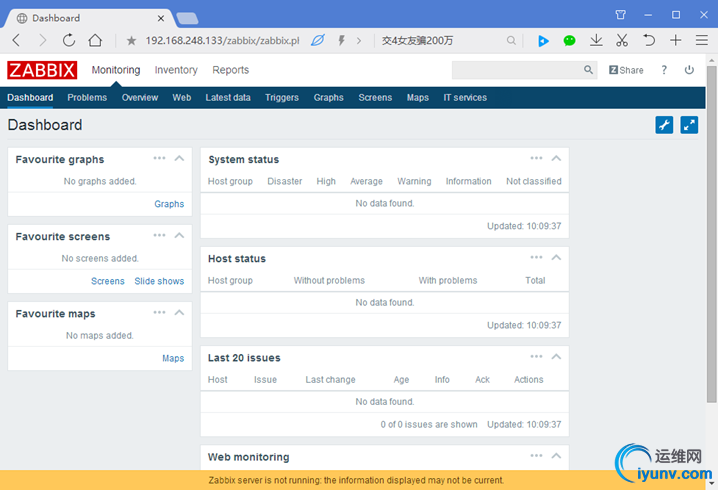Click the plus icon in toolbar
Viewport: 718px width, 490px height.
click(675, 40)
